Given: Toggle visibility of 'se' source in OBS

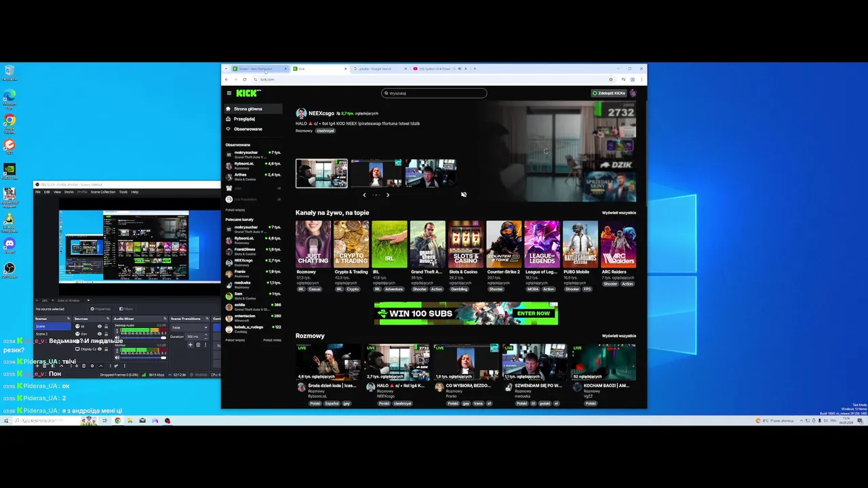Looking at the screenshot, I should click(100, 326).
